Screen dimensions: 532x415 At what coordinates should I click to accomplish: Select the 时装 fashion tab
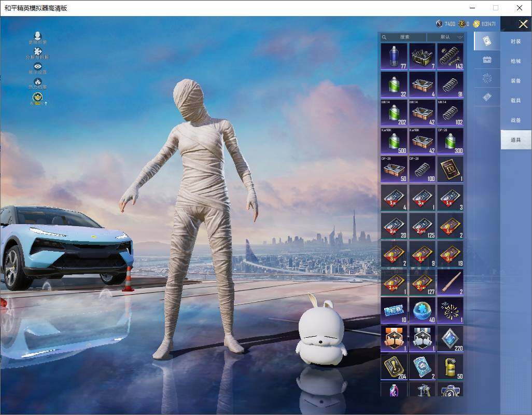point(516,41)
